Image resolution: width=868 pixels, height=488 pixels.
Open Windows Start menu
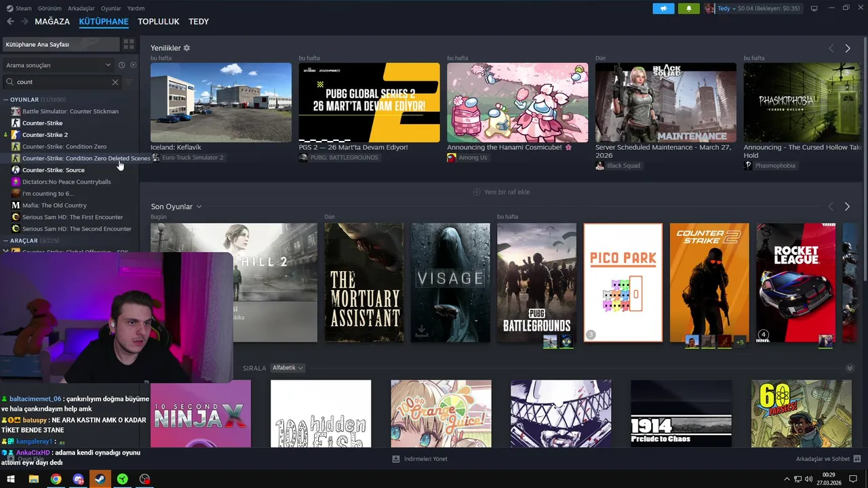[11, 479]
